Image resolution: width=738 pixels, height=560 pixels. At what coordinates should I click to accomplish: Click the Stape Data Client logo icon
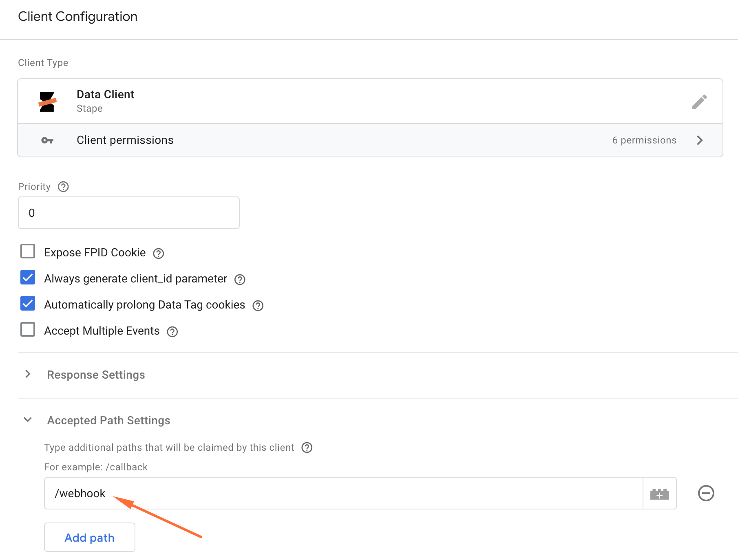pyautogui.click(x=47, y=101)
